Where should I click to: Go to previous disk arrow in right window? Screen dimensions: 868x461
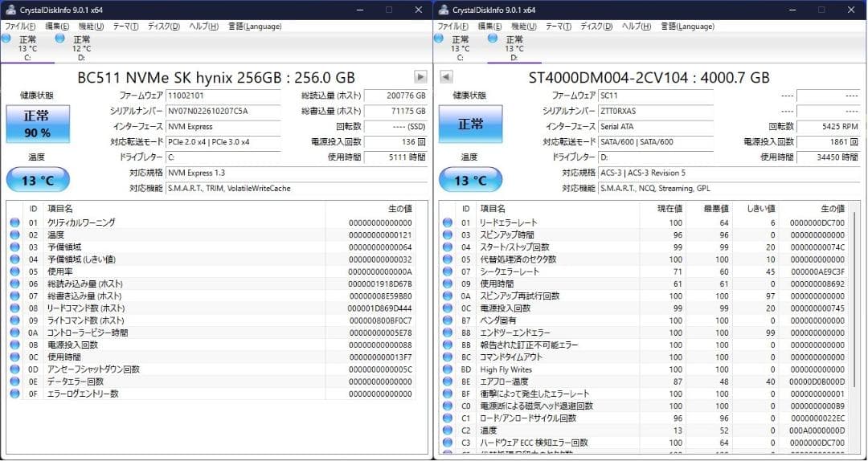pyautogui.click(x=446, y=77)
